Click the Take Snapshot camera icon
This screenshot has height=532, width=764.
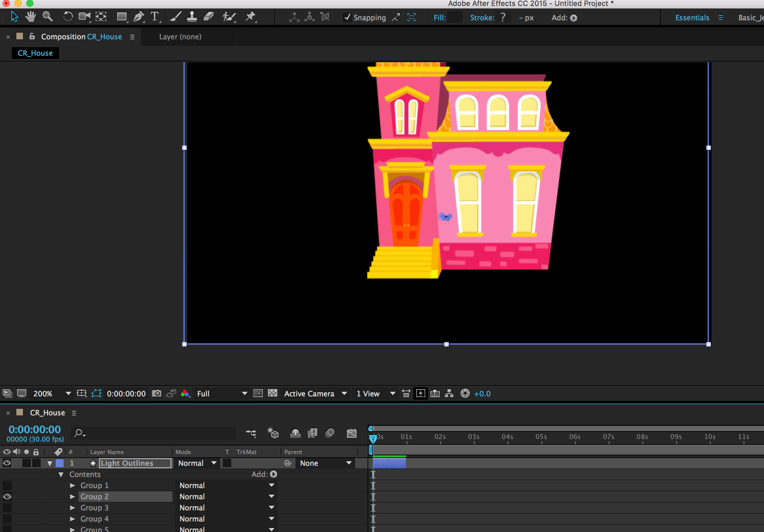point(156,393)
